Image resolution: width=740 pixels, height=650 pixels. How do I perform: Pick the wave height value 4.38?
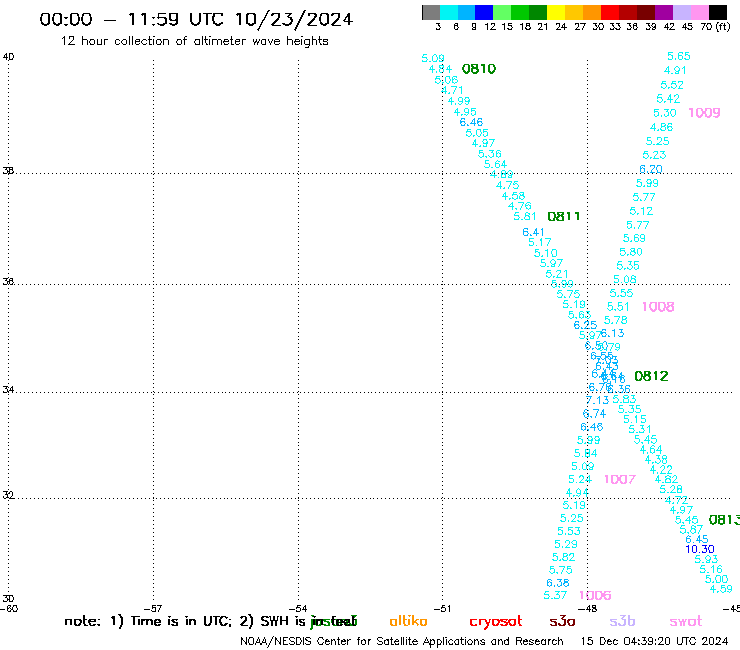pyautogui.click(x=656, y=459)
